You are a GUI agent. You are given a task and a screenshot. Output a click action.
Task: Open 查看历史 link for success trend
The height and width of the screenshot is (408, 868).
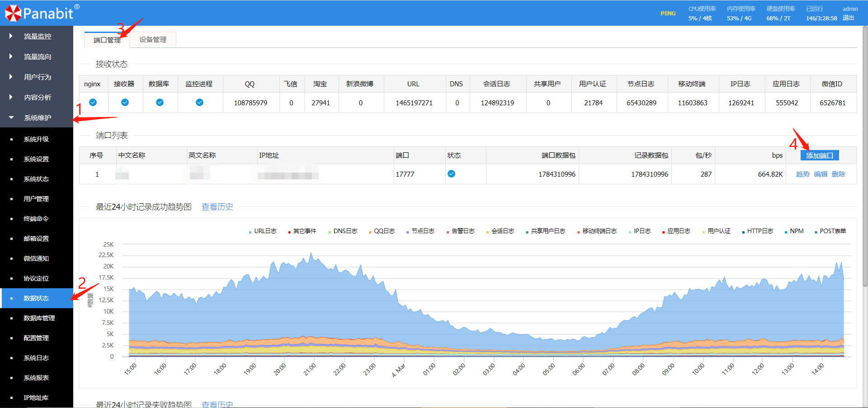[217, 207]
